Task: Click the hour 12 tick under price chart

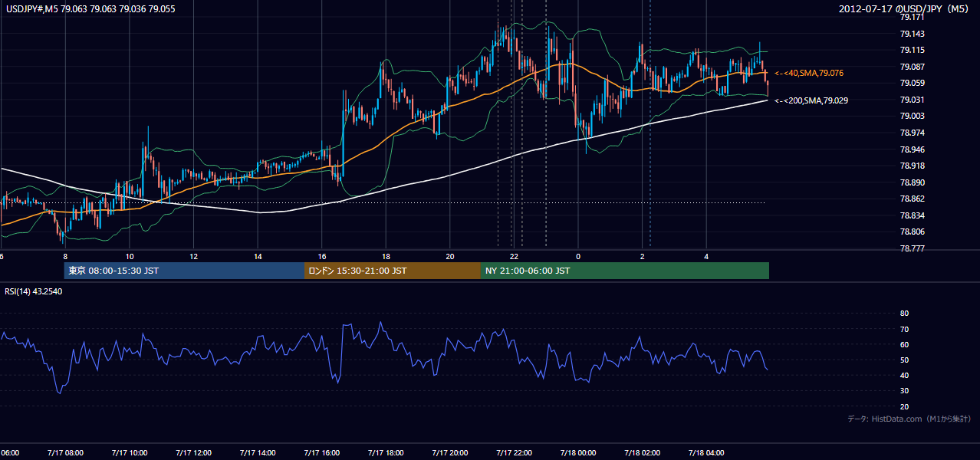Action: [193, 257]
